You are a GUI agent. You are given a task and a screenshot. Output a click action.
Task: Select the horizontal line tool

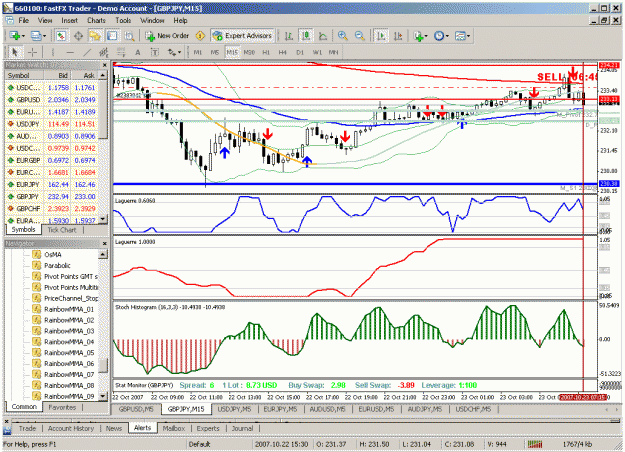[x=70, y=52]
